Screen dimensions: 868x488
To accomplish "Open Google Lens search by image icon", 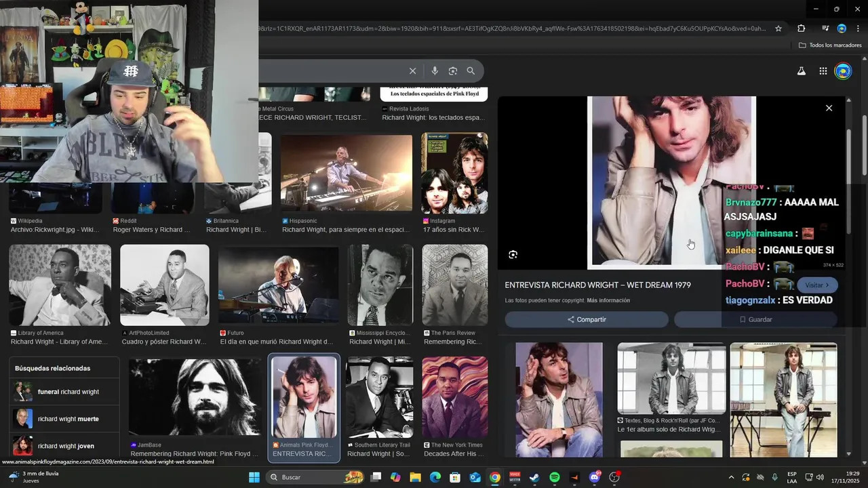I will coord(453,71).
